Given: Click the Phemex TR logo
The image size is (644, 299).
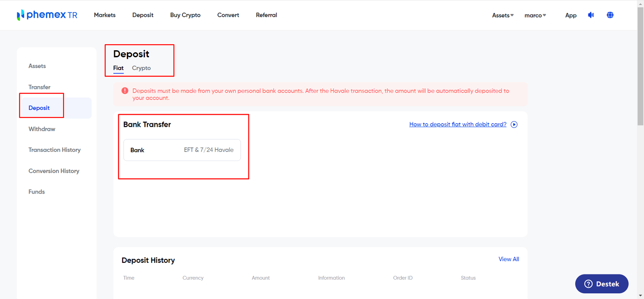Looking at the screenshot, I should click(47, 15).
